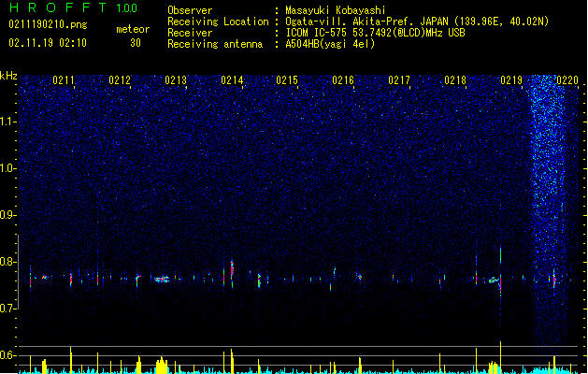Click the 0218 time marker
The height and width of the screenshot is (374, 588).
coord(455,80)
